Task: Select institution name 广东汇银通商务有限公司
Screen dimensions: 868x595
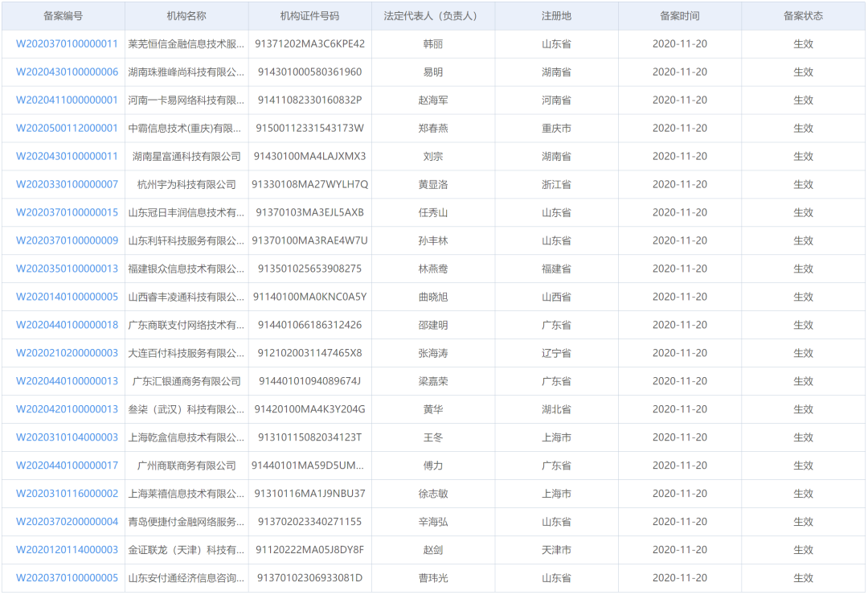Action: pyautogui.click(x=186, y=381)
